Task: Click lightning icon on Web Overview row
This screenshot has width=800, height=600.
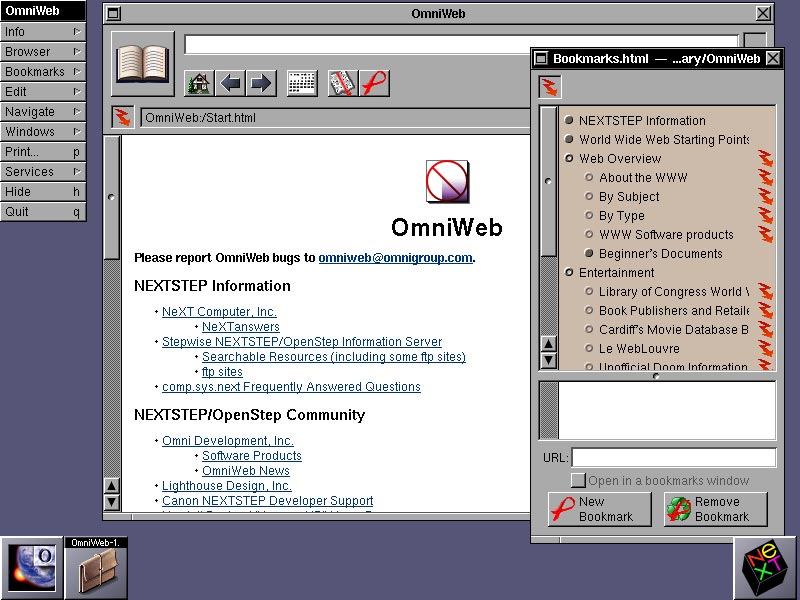Action: pos(765,158)
